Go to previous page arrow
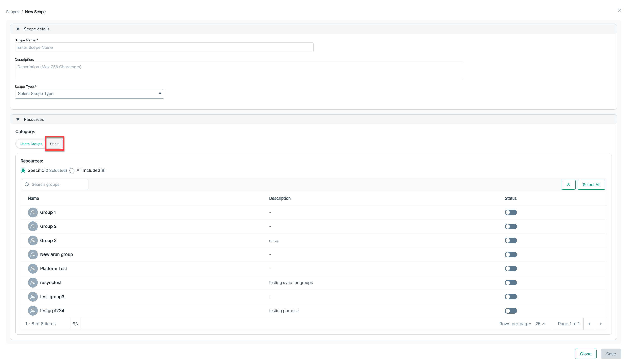The height and width of the screenshot is (364, 627). (x=589, y=324)
